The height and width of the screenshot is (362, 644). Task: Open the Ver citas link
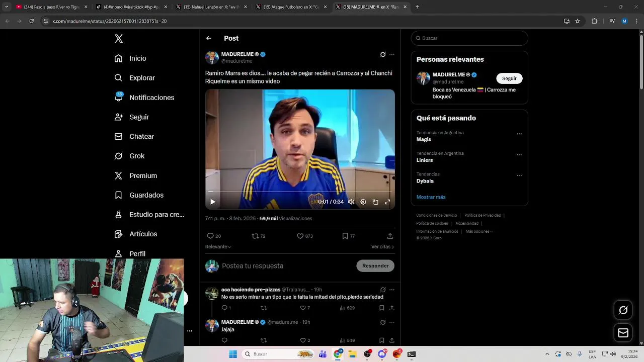click(x=382, y=247)
